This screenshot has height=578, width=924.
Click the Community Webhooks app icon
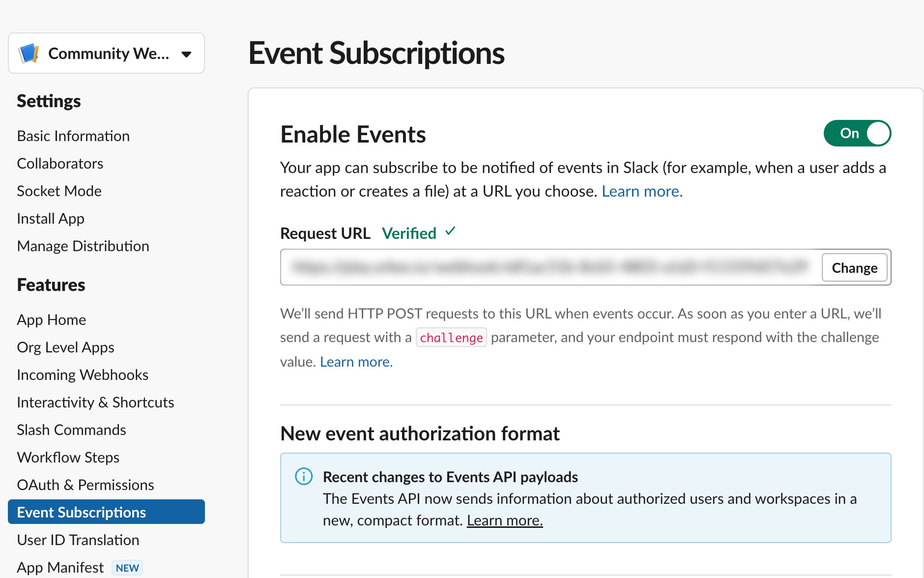tap(28, 53)
